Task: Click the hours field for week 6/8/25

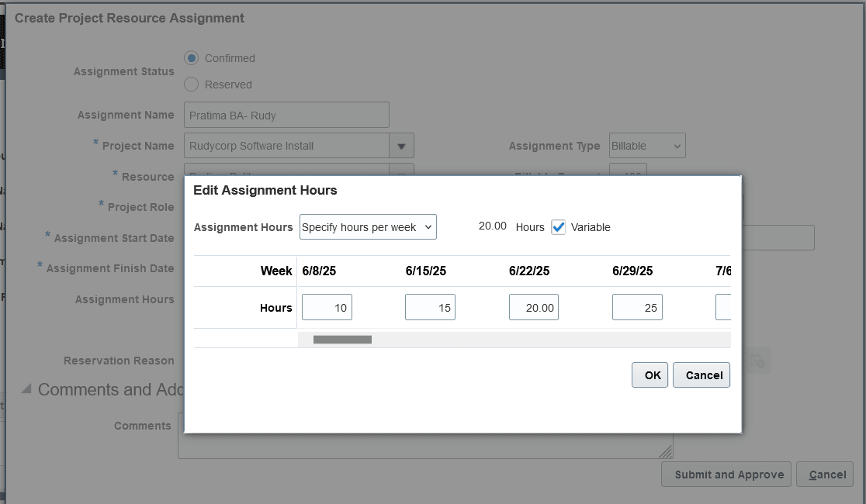Action: 327,308
